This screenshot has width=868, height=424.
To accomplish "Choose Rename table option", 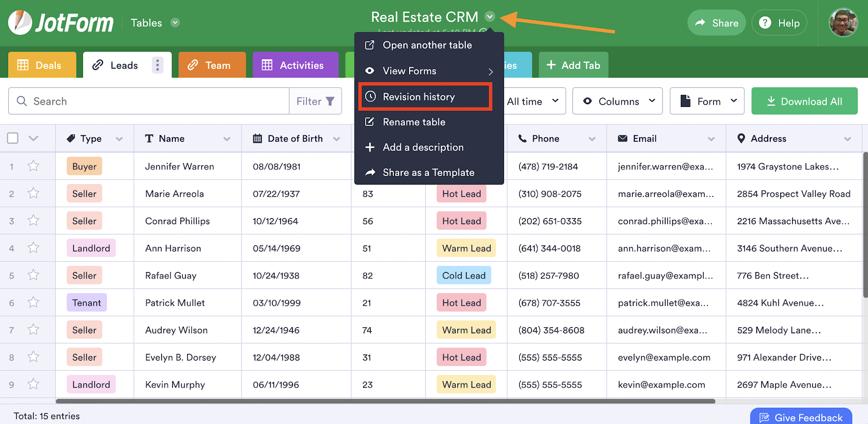I will [x=429, y=122].
